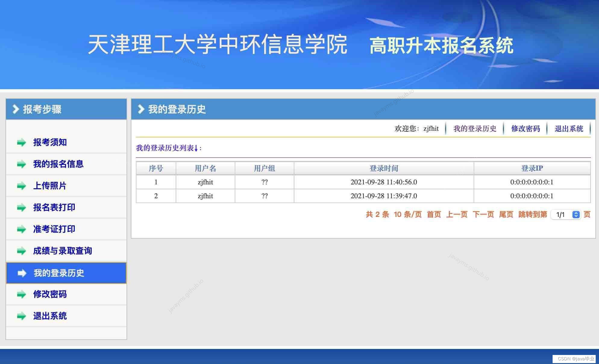Image resolution: width=599 pixels, height=364 pixels.
Task: Go to 首页 in pagination
Action: point(434,215)
